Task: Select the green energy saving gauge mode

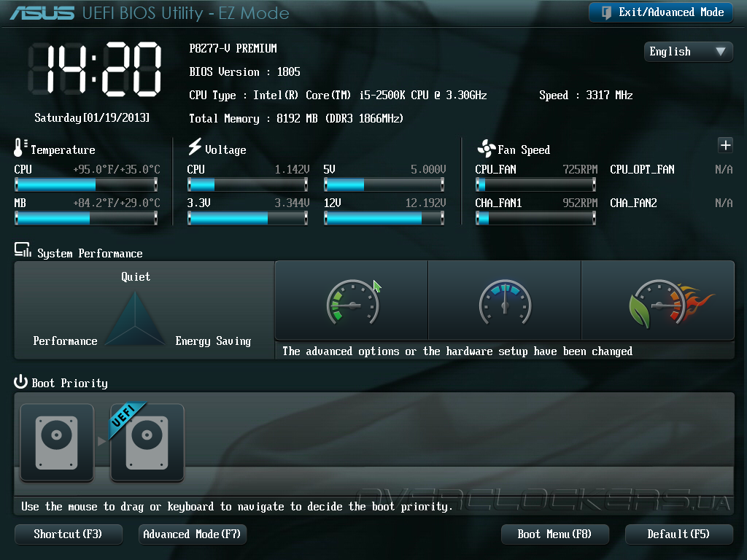Action: point(352,300)
